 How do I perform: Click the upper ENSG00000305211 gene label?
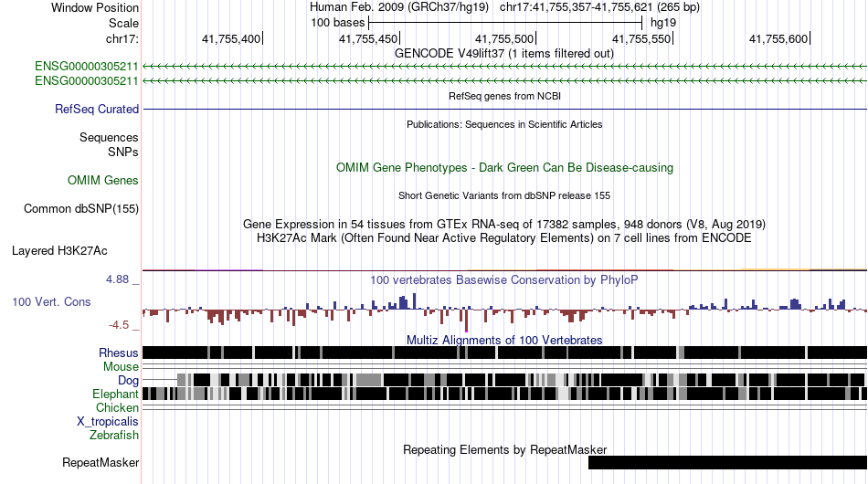[87, 67]
